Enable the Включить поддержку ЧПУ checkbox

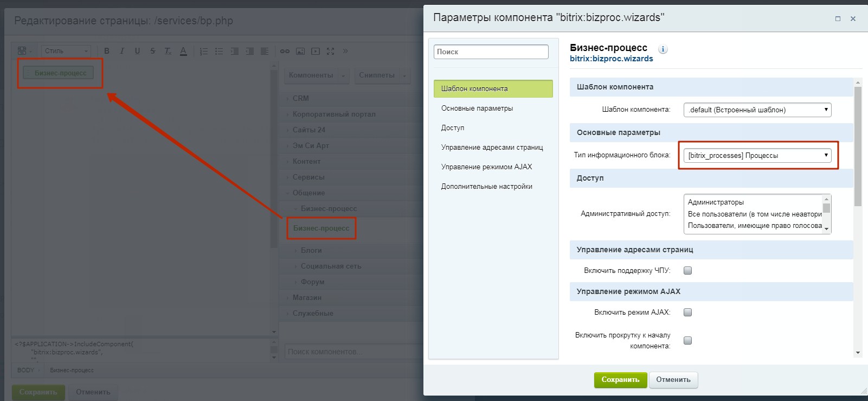click(687, 270)
